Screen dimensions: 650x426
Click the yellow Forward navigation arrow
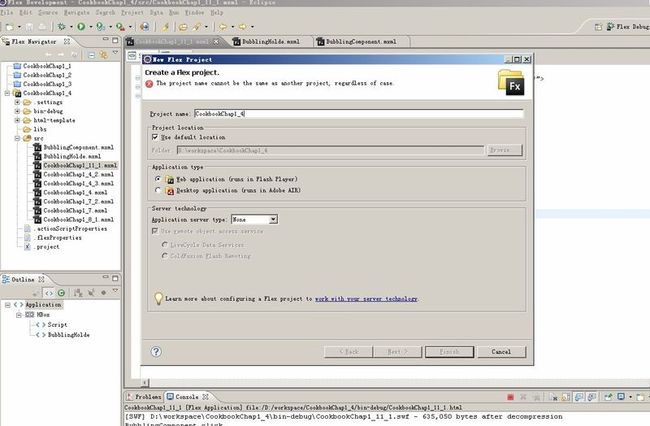(243, 27)
